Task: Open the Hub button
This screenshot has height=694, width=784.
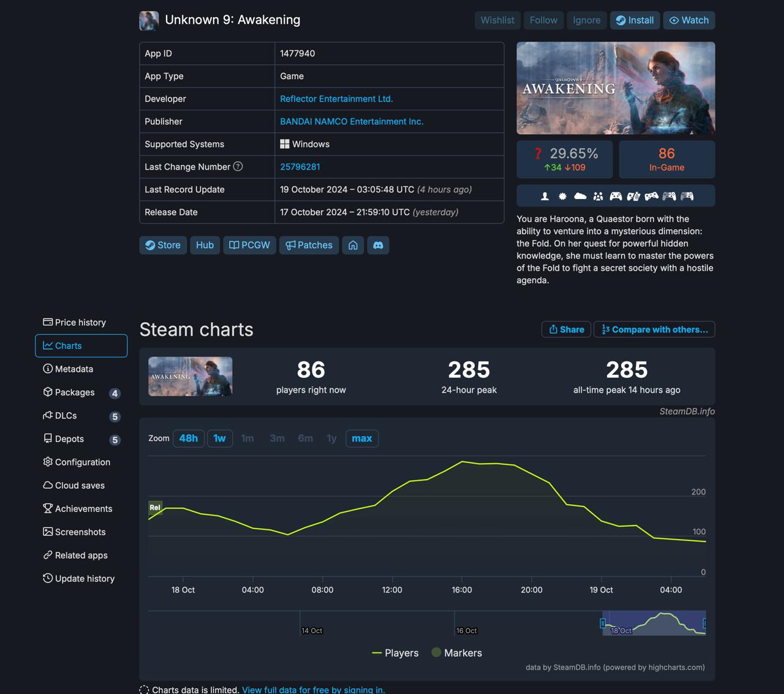Action: coord(205,245)
